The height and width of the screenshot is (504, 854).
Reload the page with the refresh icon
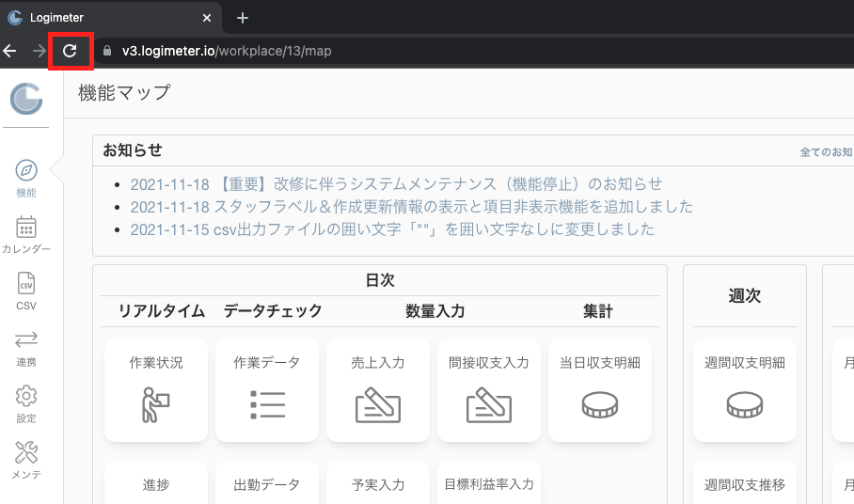(x=70, y=51)
